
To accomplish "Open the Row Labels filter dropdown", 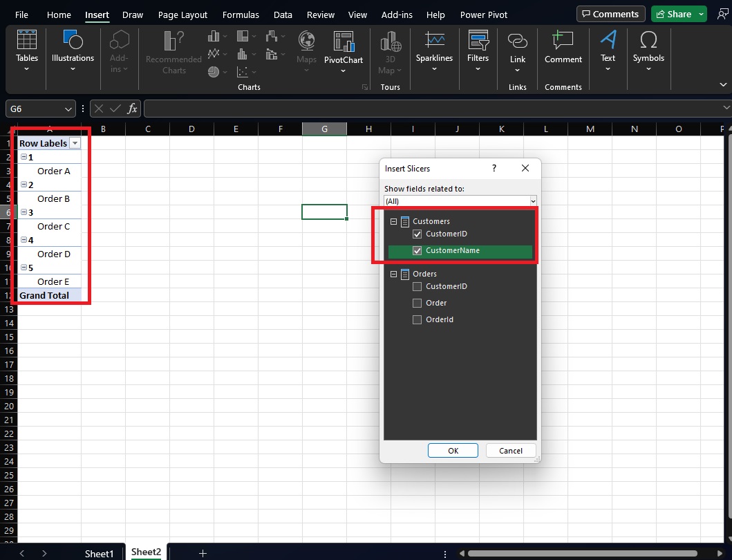I will click(x=75, y=143).
